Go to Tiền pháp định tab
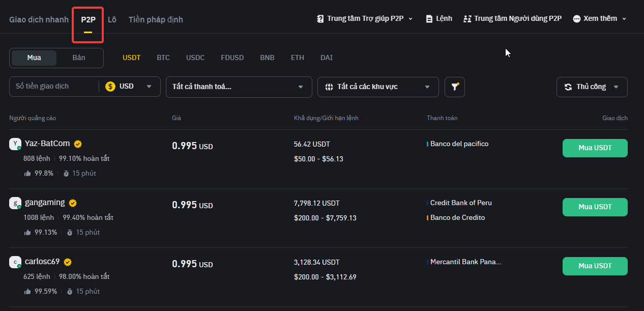Screen dimensions: 644x311 point(156,20)
